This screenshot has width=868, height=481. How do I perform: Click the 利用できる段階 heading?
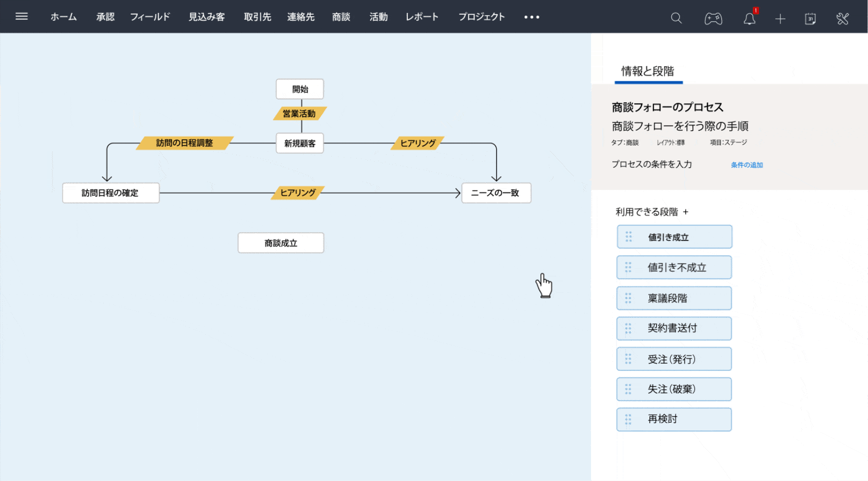pos(647,212)
